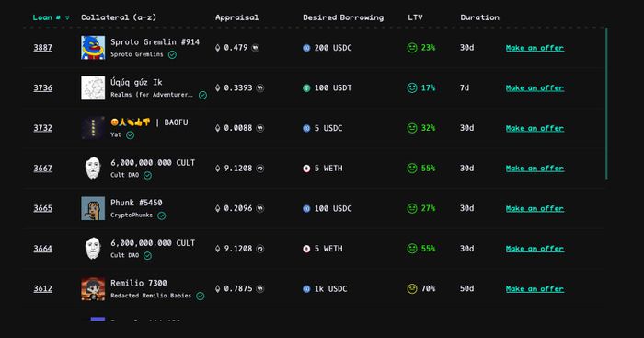Sort by the LTV column header
The width and height of the screenshot is (644, 338).
tap(415, 17)
